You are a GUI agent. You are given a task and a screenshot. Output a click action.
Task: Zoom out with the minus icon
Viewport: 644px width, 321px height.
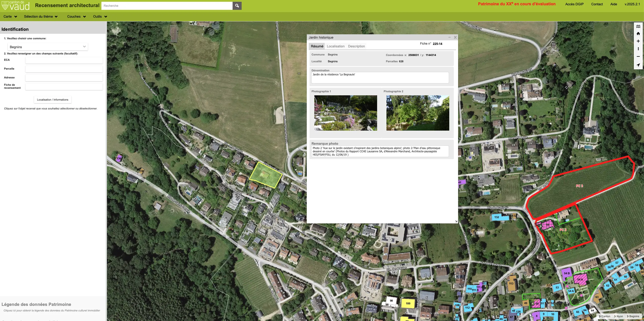point(638,56)
